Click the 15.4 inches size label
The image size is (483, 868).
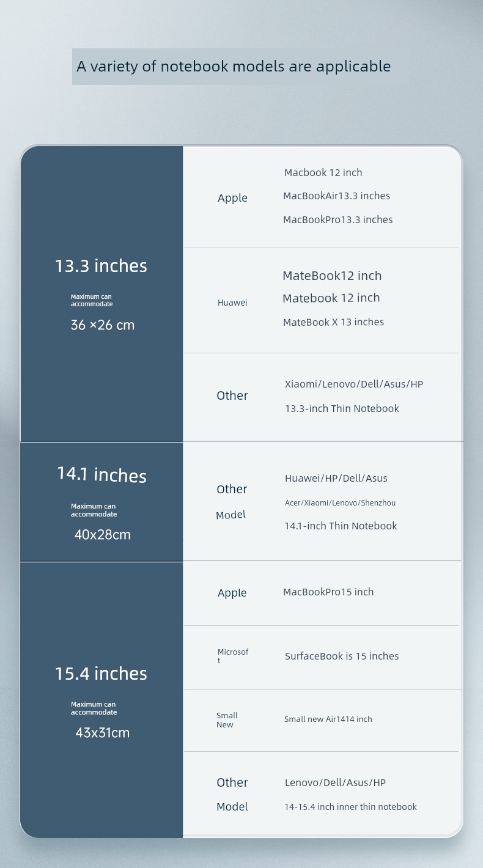click(x=101, y=674)
